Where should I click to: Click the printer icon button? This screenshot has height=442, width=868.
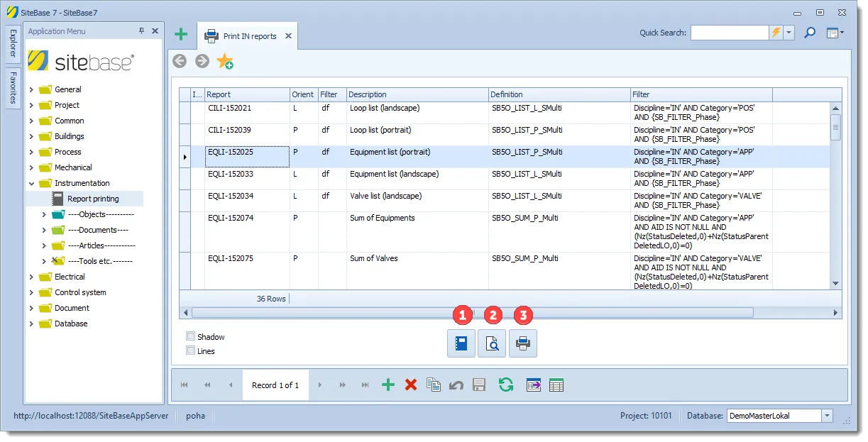pos(523,344)
